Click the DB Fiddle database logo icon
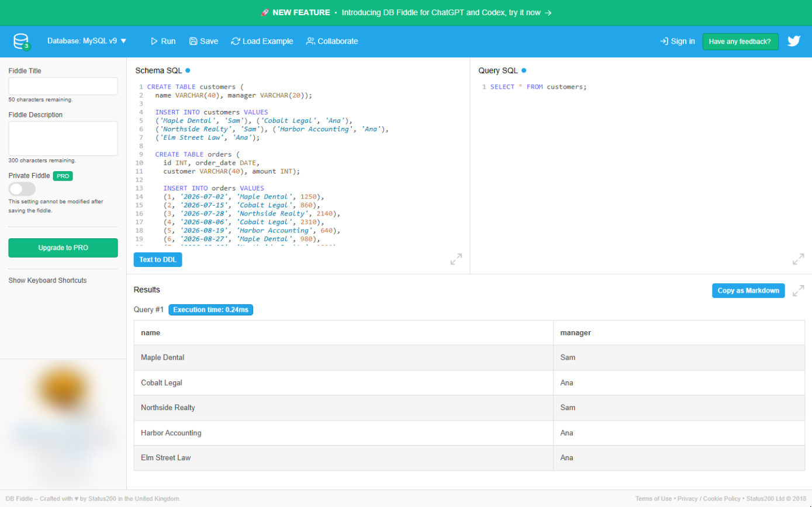Image resolution: width=812 pixels, height=507 pixels. [x=22, y=41]
